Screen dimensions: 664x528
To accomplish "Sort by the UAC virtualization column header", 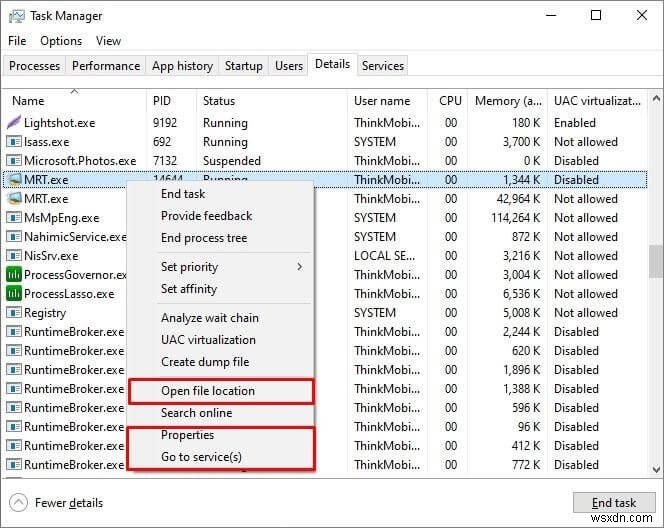I will click(597, 101).
